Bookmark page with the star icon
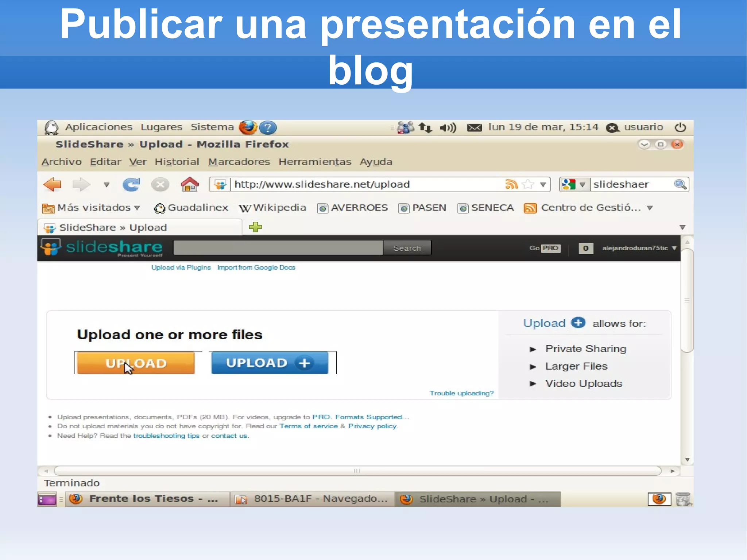This screenshot has width=747, height=560. 528,184
